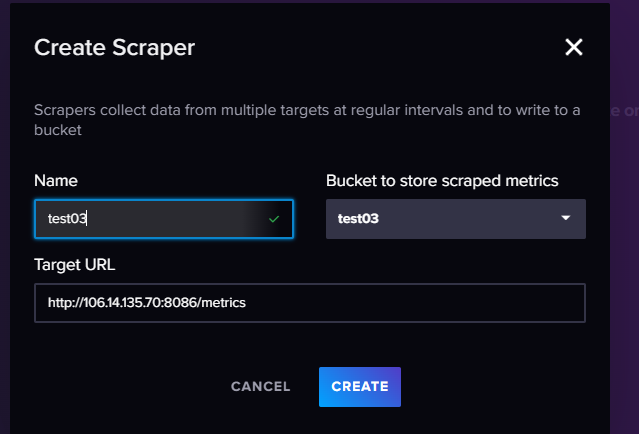The image size is (639, 434).
Task: Close the Create Scraper dialog with X
Action: 573,47
